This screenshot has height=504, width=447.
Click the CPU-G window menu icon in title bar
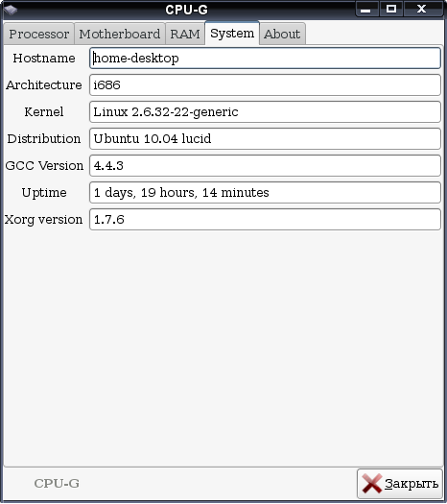tap(11, 10)
